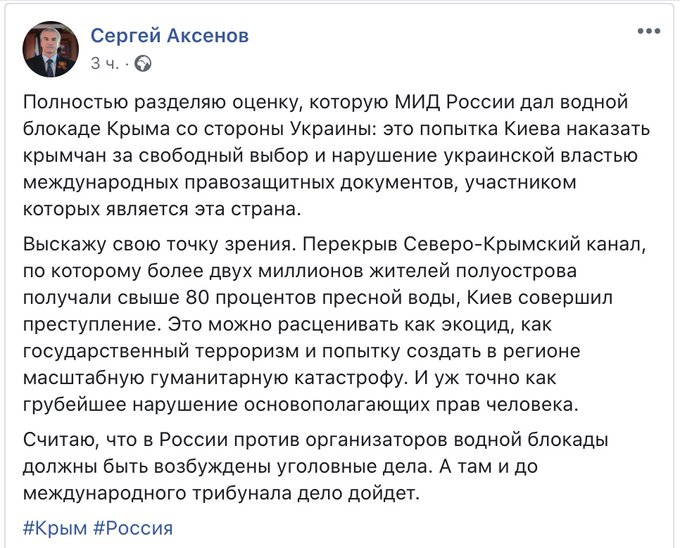
Task: Open the post via the 3 ч. timestamp
Action: pyautogui.click(x=105, y=64)
